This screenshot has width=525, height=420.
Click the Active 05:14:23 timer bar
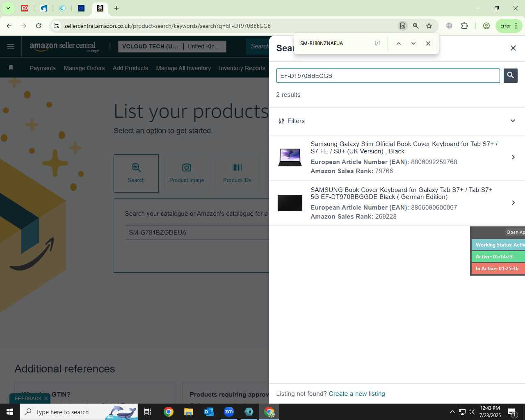pyautogui.click(x=498, y=257)
